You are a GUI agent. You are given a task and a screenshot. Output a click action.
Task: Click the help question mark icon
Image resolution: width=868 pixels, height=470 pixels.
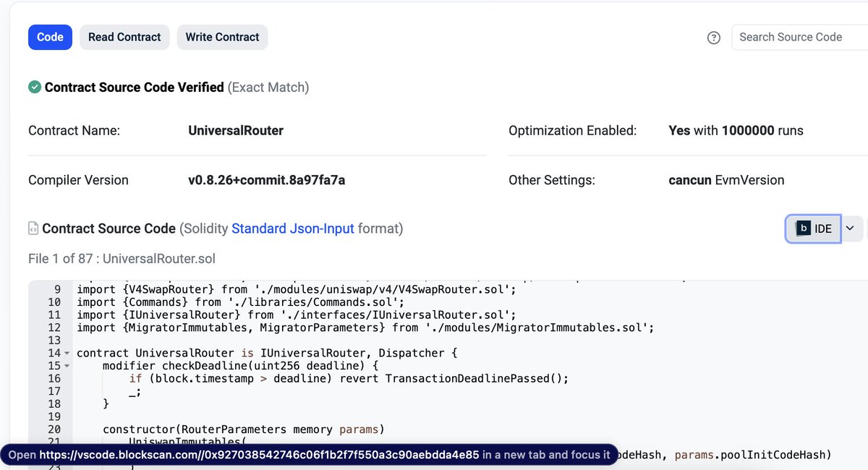click(x=714, y=38)
